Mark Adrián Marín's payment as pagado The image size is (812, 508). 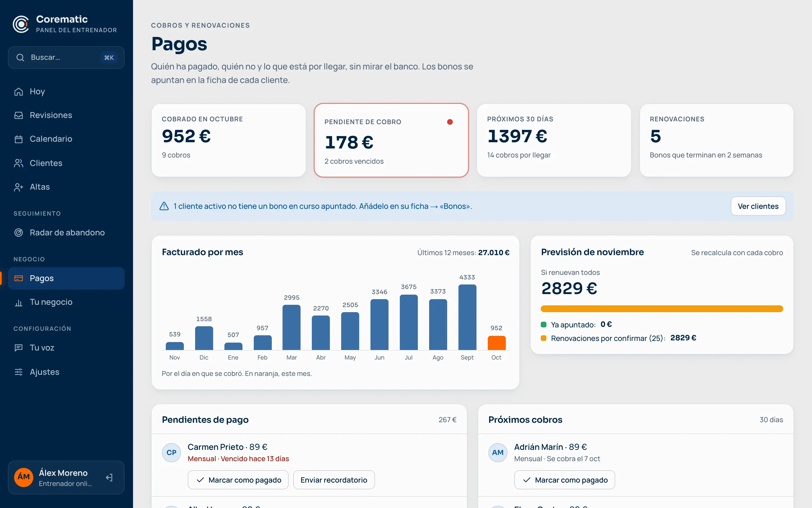pos(564,480)
